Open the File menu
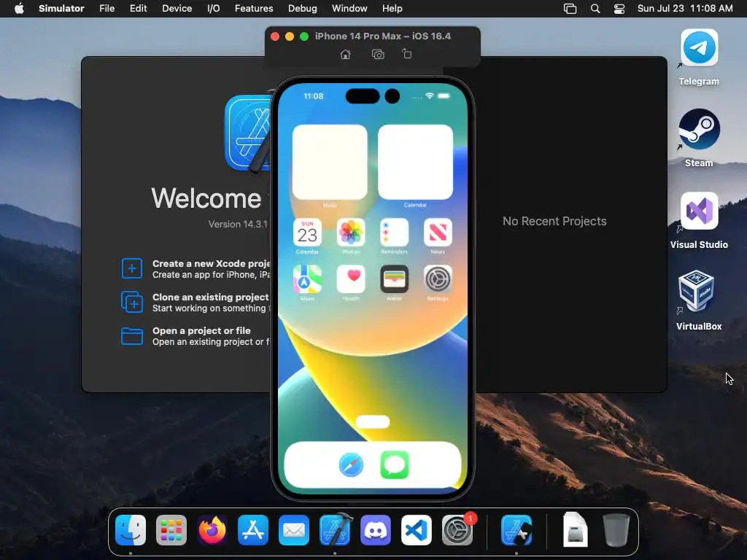This screenshot has height=560, width=747. tap(107, 9)
